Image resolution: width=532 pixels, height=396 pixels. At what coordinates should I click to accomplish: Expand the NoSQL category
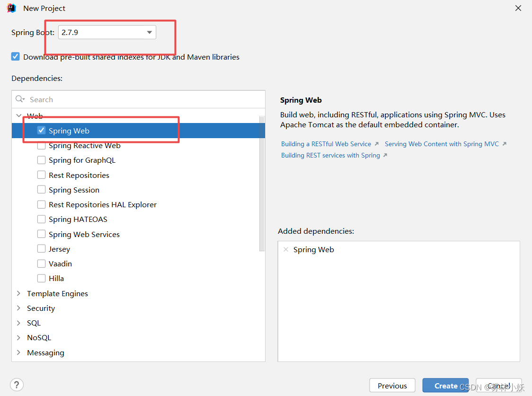point(18,337)
